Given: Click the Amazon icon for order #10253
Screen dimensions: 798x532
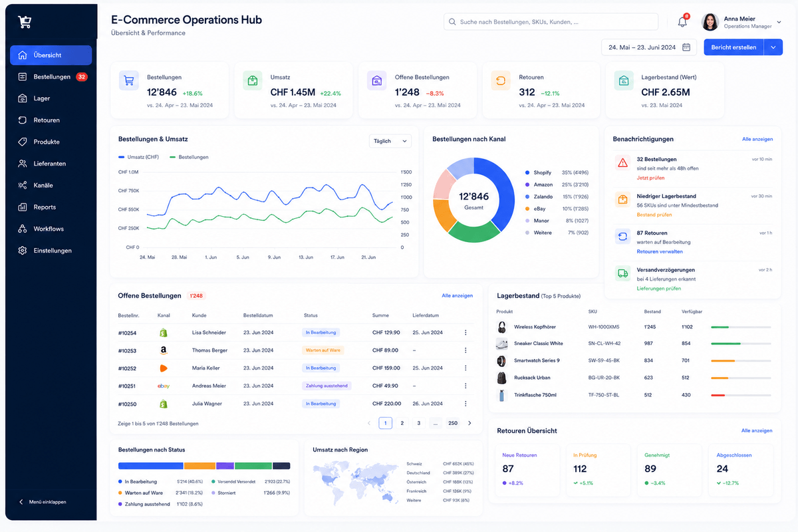Looking at the screenshot, I should (163, 350).
